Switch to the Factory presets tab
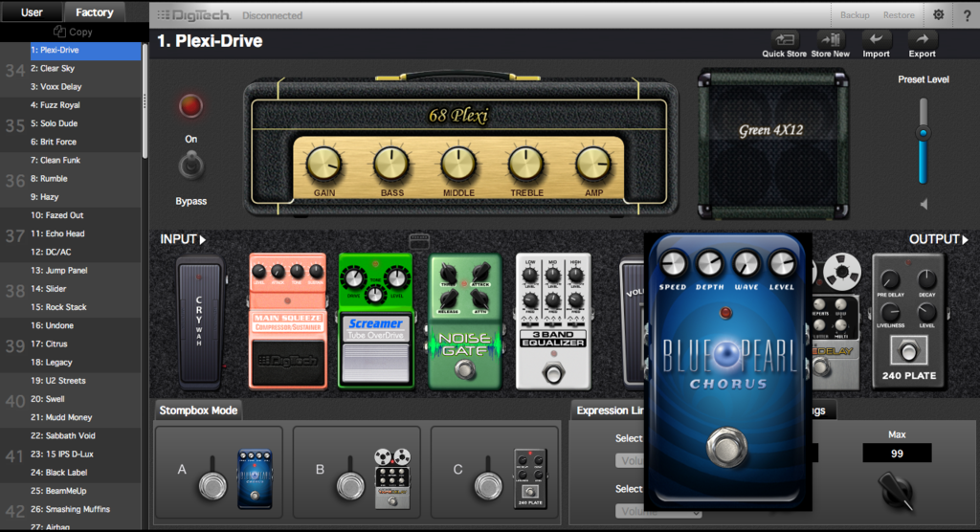 (x=95, y=11)
